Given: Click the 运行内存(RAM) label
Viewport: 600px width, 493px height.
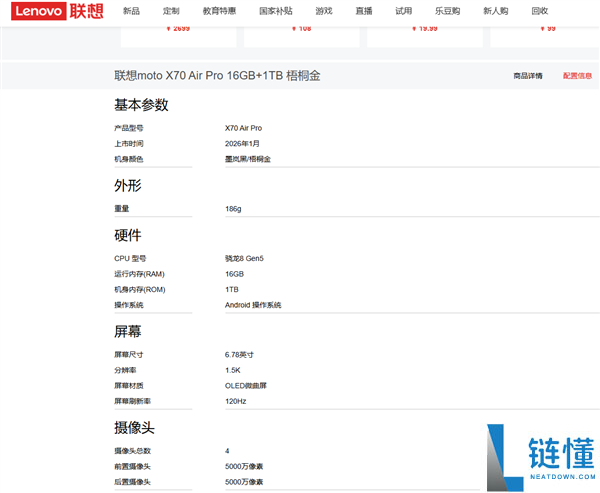Looking at the screenshot, I should click(x=139, y=274).
